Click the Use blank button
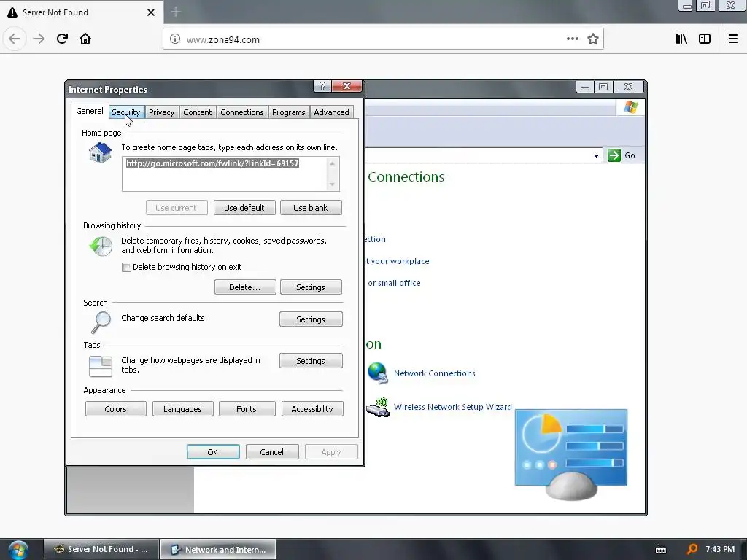This screenshot has height=560, width=747. pyautogui.click(x=311, y=208)
